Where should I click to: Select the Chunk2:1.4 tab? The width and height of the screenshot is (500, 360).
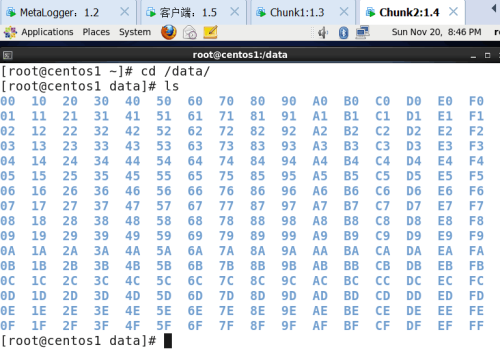click(x=412, y=13)
